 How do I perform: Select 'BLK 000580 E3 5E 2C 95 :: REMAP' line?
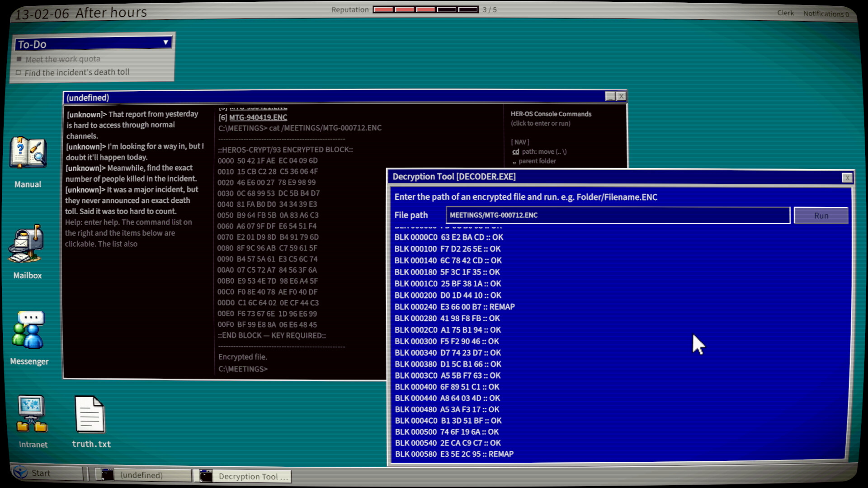pos(454,454)
